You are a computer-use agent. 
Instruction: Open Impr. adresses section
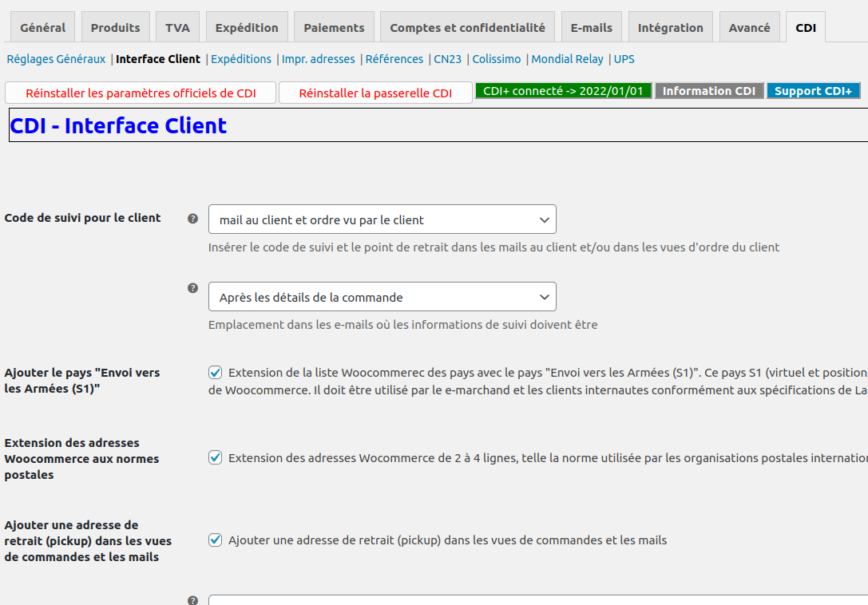[319, 59]
